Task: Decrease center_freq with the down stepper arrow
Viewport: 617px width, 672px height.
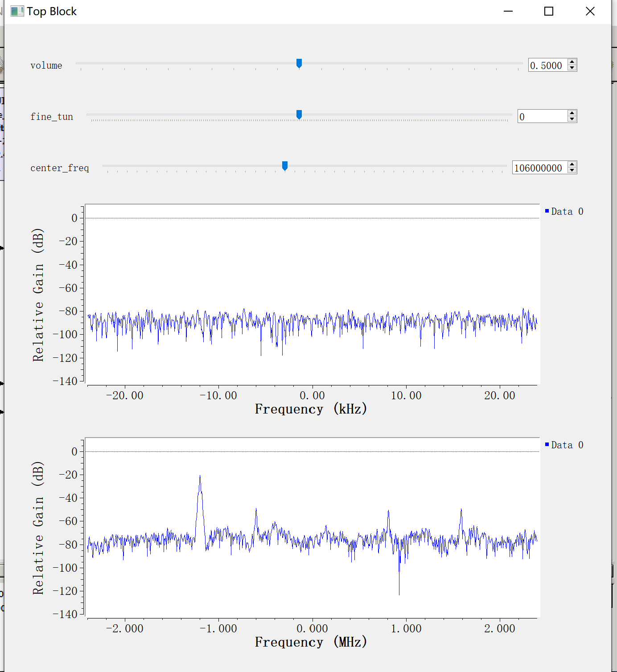Action: [572, 171]
